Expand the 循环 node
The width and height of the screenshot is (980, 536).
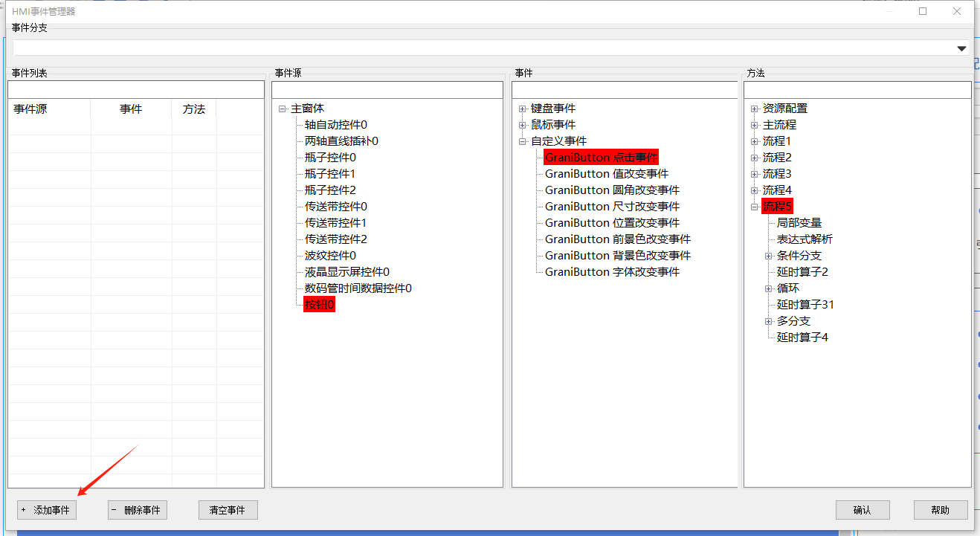pos(769,288)
